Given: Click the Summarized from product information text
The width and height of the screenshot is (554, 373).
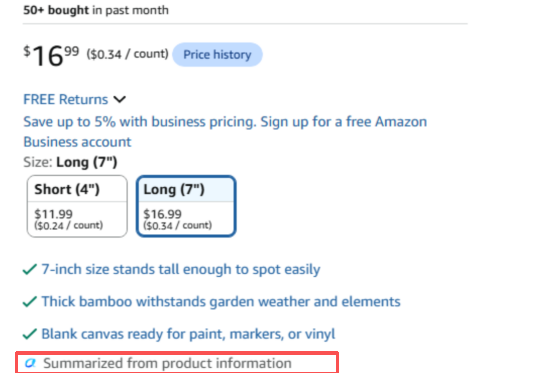Looking at the screenshot, I should click(167, 363).
